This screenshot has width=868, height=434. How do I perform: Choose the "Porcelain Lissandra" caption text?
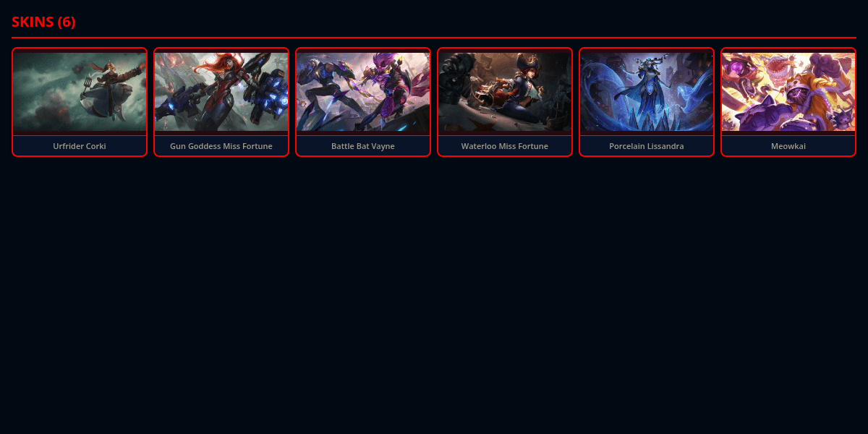click(647, 146)
